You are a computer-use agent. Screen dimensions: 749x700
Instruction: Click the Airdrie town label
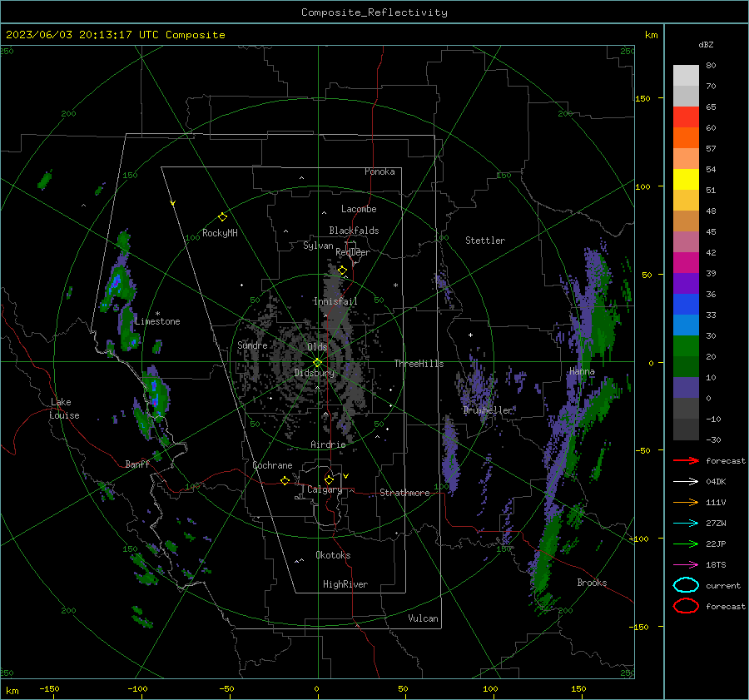(x=328, y=444)
